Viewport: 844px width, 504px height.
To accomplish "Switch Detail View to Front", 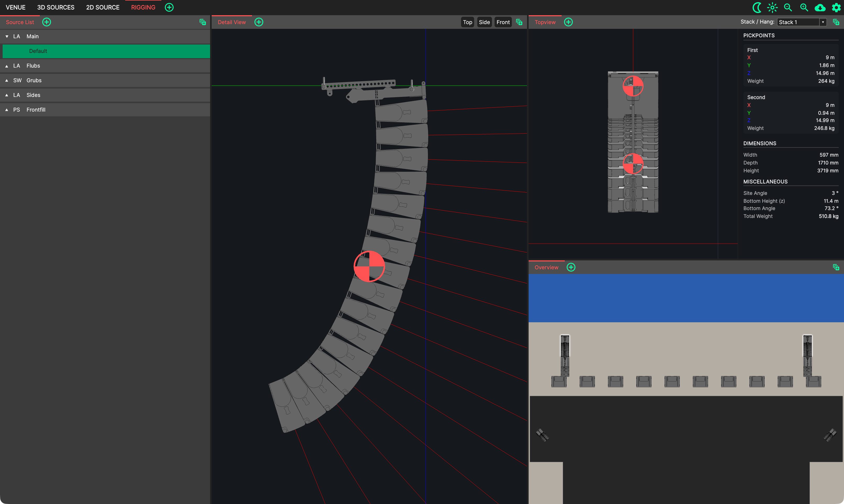I will 503,22.
